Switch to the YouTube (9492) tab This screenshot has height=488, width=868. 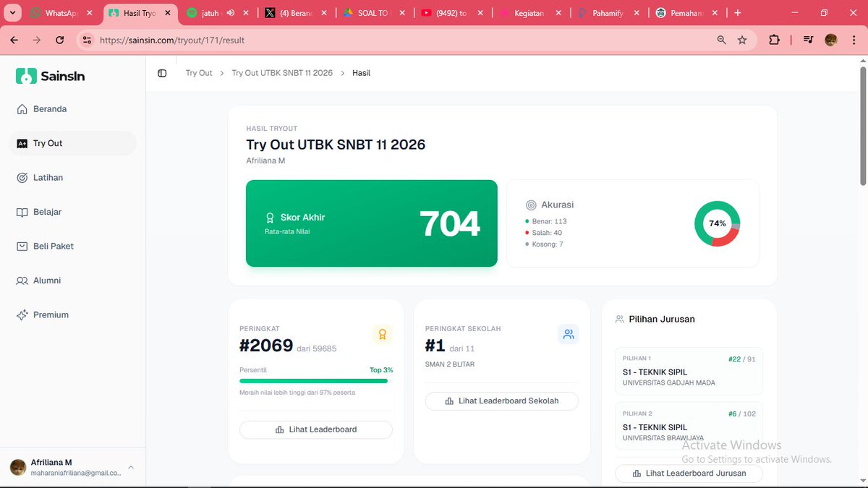point(453,13)
